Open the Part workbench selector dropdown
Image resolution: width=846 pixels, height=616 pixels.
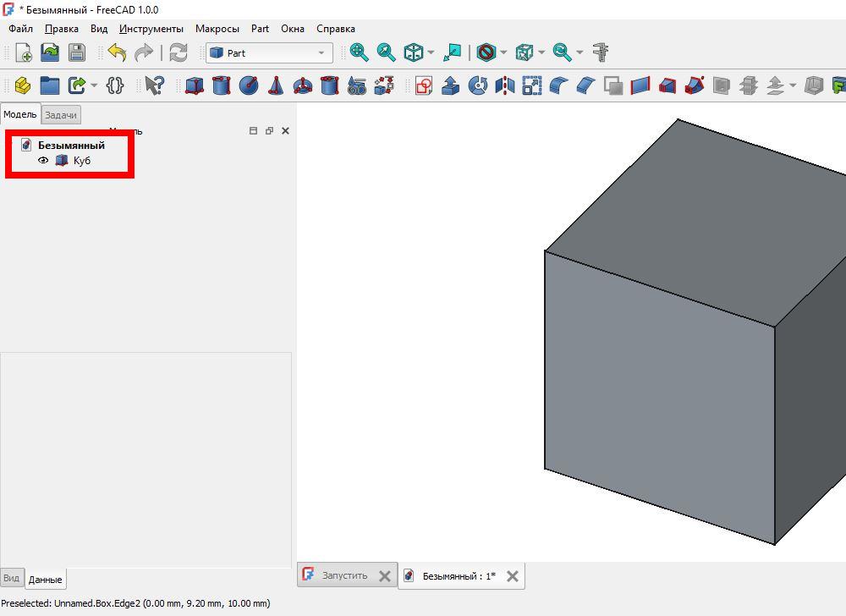click(269, 52)
